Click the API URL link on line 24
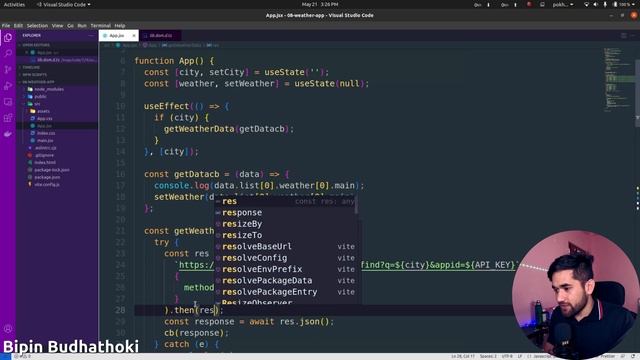This screenshot has width=640, height=360. point(347,265)
